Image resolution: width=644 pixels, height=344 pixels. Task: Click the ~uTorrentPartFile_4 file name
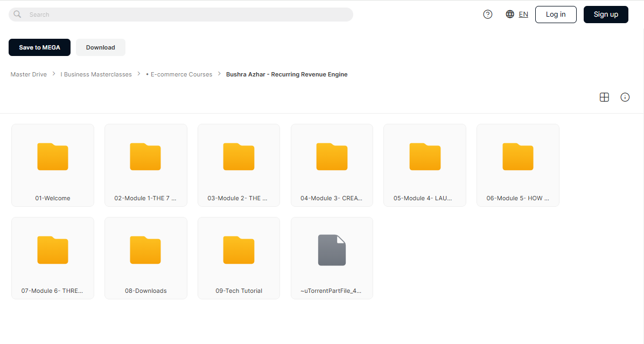point(331,291)
